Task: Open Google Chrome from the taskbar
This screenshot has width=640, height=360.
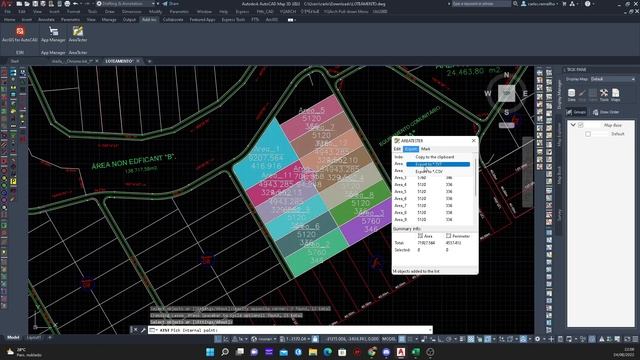Action: 371,352
